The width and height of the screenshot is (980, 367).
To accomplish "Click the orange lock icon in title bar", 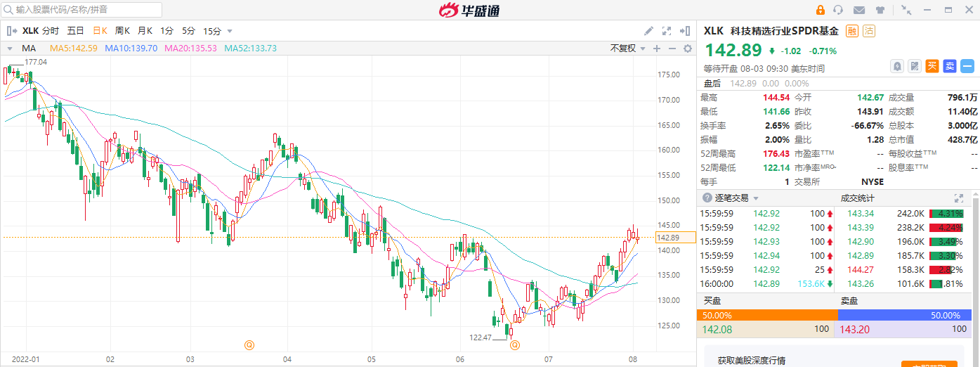I will pyautogui.click(x=821, y=10).
